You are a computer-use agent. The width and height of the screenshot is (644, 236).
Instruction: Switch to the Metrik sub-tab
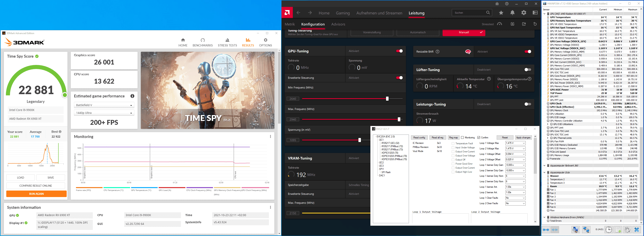point(290,24)
